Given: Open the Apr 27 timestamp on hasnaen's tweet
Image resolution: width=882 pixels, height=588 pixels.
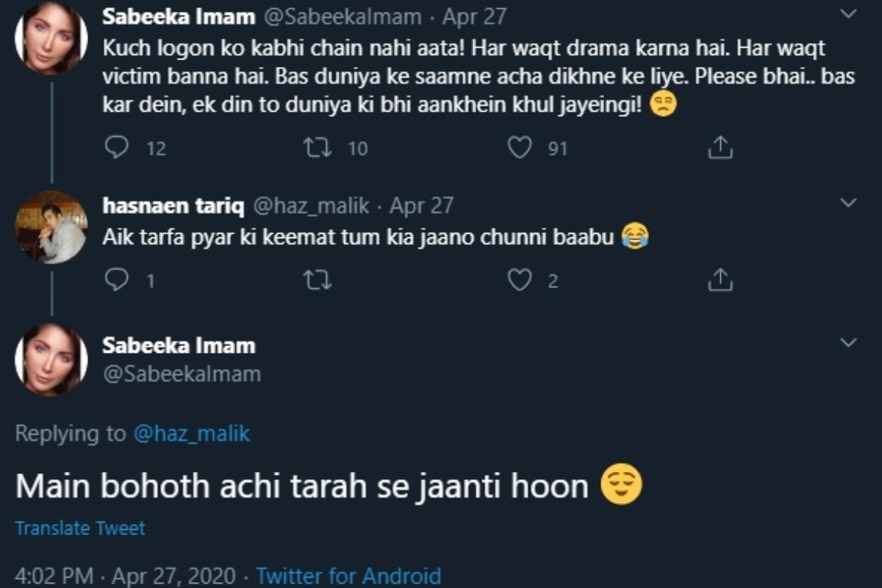Looking at the screenshot, I should [421, 205].
